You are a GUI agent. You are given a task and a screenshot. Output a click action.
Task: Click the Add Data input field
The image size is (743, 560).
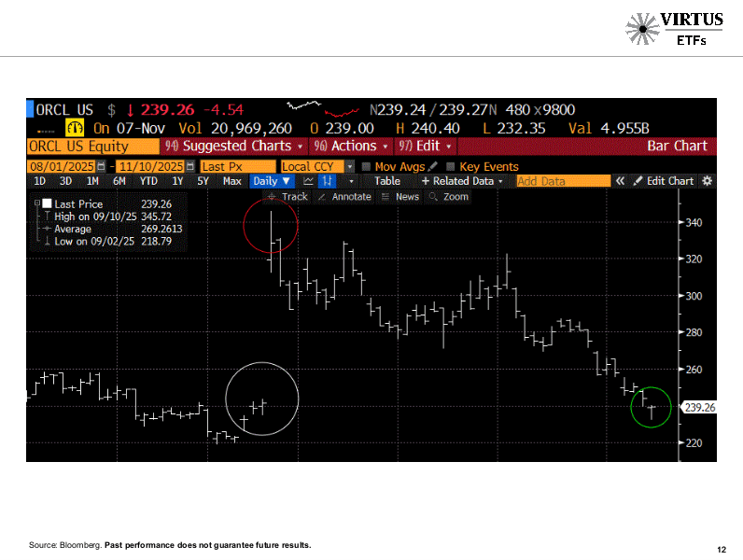tap(563, 181)
